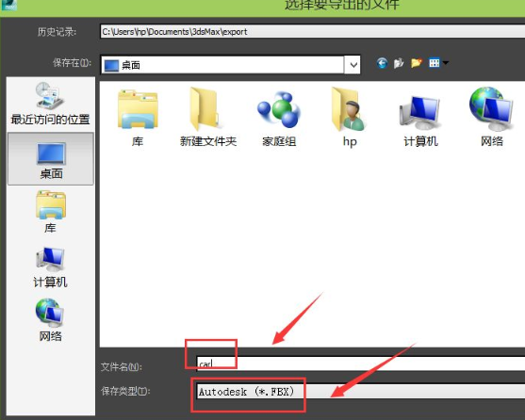
Task: Select 计算机 in the places sidebar
Action: (51, 267)
